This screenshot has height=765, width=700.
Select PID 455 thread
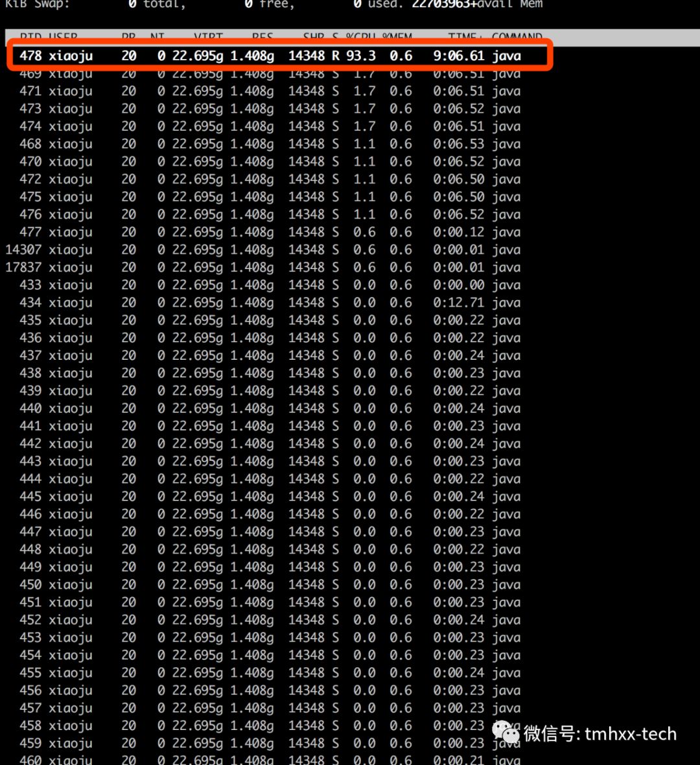coord(30,673)
